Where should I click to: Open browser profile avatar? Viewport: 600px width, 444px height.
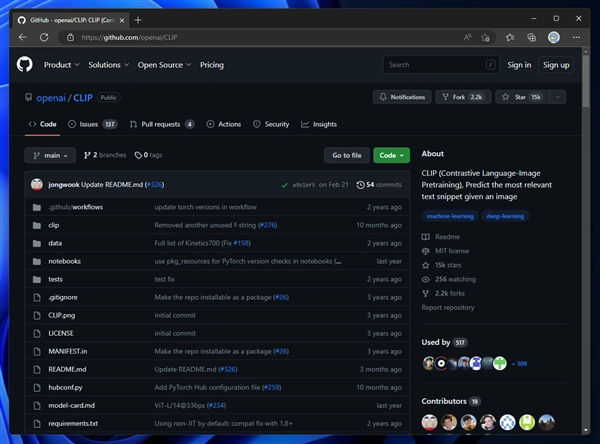click(554, 37)
